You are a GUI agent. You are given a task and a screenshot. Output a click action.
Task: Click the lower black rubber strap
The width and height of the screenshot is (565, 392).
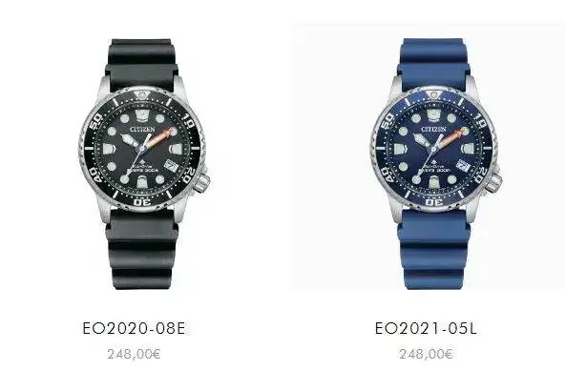click(x=142, y=249)
